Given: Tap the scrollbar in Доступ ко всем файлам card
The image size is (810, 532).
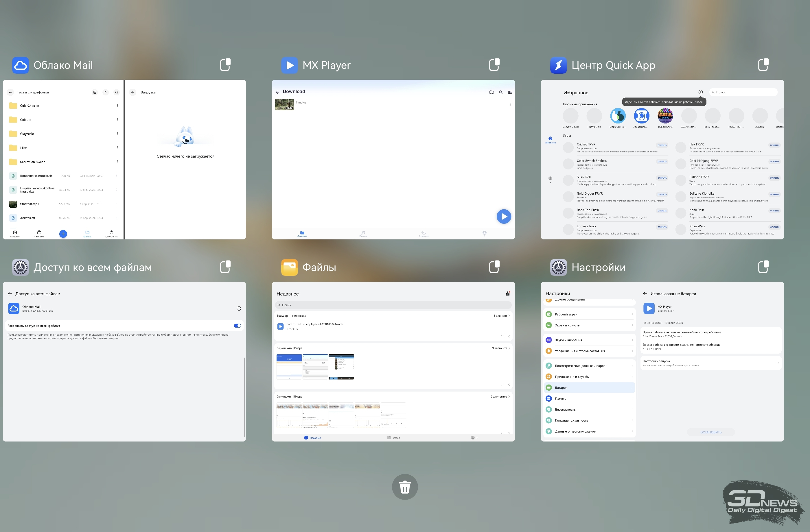Looking at the screenshot, I should tap(244, 397).
